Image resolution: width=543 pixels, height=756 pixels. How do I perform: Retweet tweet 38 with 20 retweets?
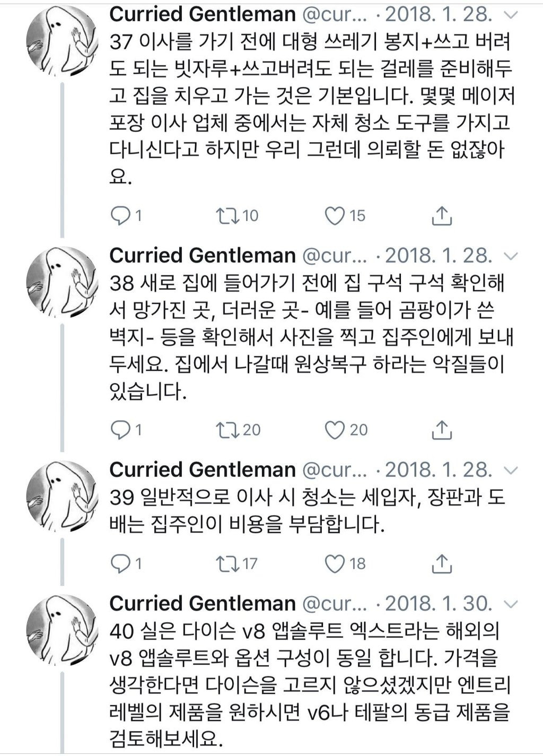(x=228, y=430)
